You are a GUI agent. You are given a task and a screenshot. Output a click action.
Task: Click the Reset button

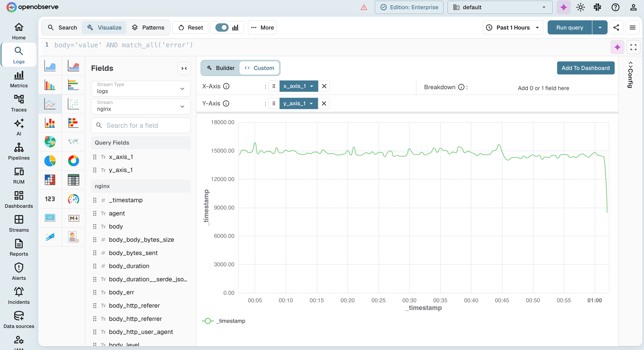[191, 27]
